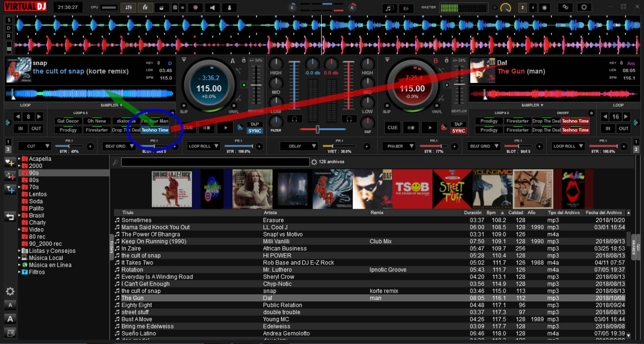Click the large font size A icon

[10, 319]
